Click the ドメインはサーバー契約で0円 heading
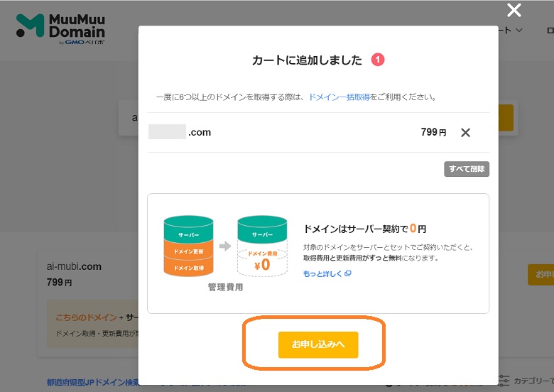 coord(364,229)
